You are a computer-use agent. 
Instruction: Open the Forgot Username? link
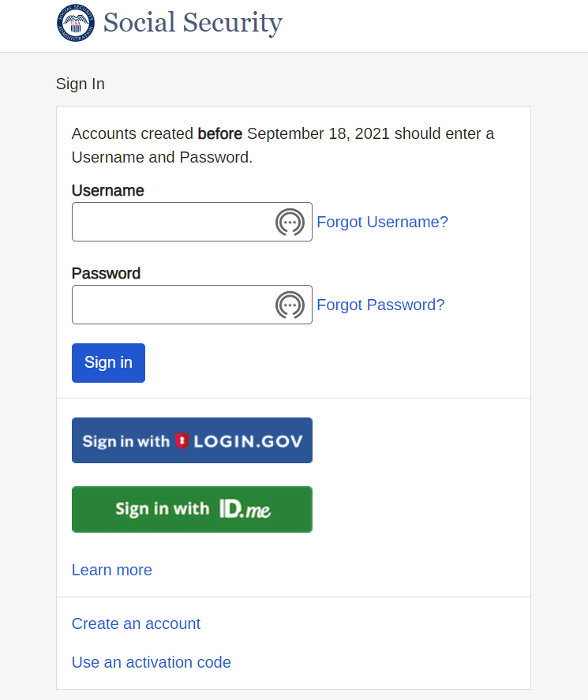pyautogui.click(x=382, y=222)
